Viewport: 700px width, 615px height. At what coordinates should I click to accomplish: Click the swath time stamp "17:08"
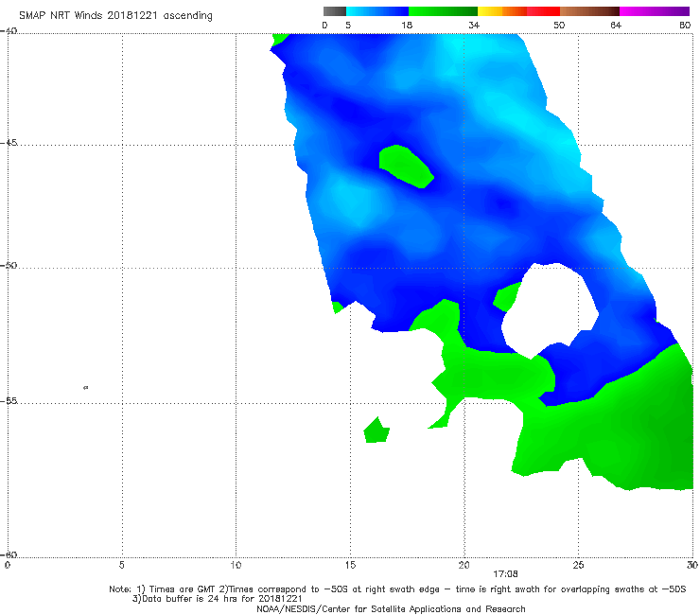click(x=505, y=574)
